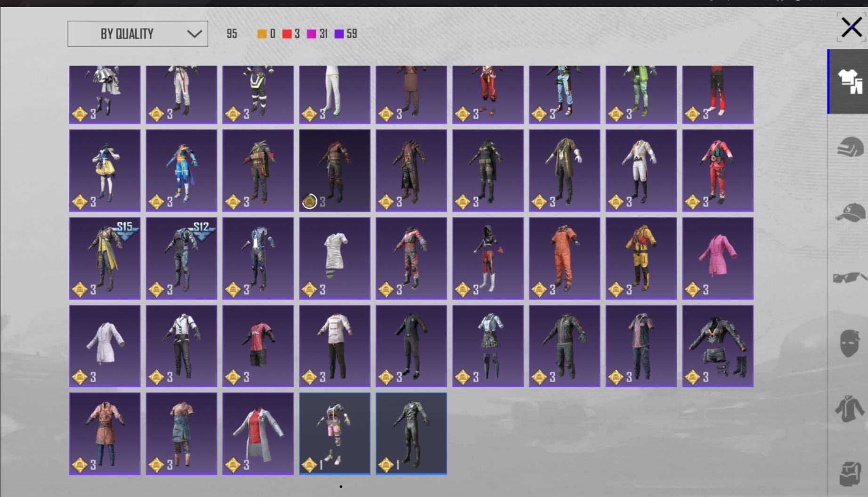The image size is (868, 497).
Task: Click the red quality count swatch
Action: point(287,34)
